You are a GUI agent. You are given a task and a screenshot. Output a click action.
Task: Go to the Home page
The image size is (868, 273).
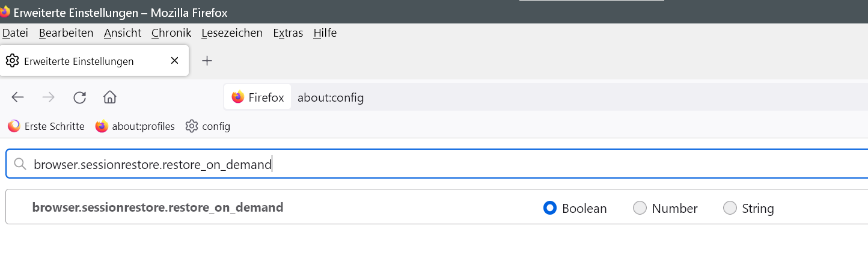point(109,97)
